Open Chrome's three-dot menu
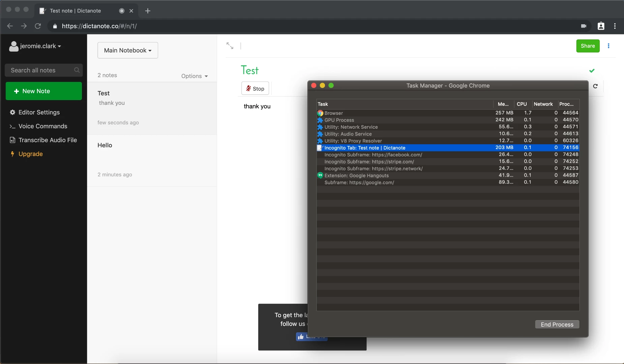Image resolution: width=624 pixels, height=364 pixels. pos(615,26)
